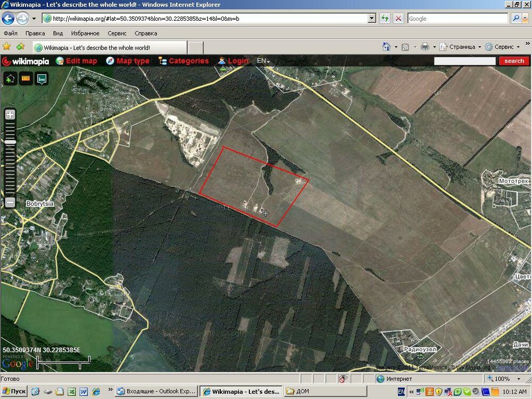Screen dimensions: 532x399
Task: Expand the address bar history dropdown
Action: [372, 19]
